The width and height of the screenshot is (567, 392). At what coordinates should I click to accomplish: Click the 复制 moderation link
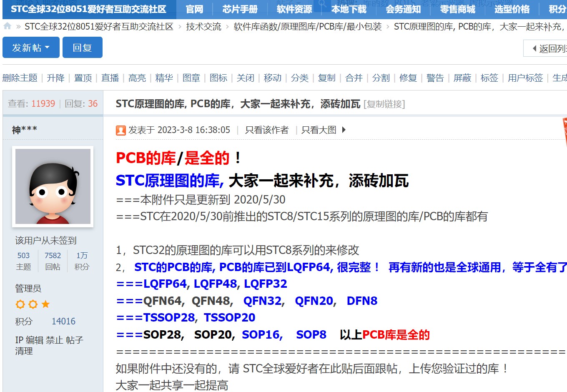(x=327, y=78)
